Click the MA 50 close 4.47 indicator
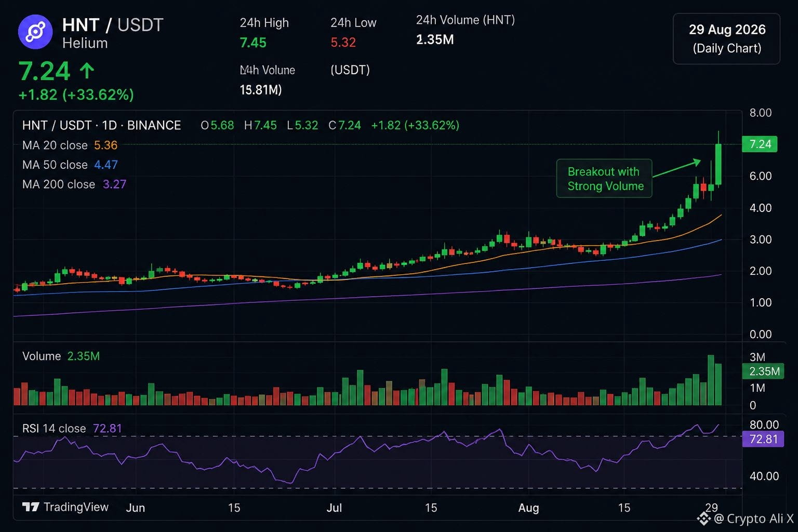Screen dimensions: 798x532 70,165
